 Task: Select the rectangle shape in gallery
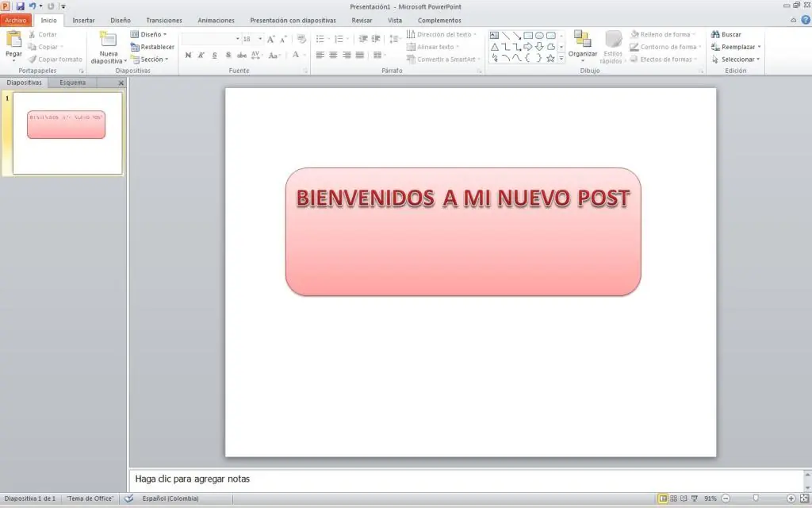click(x=528, y=35)
